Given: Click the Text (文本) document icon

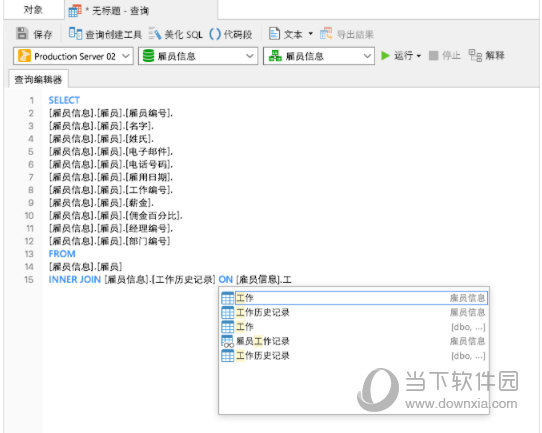Looking at the screenshot, I should pos(274,34).
